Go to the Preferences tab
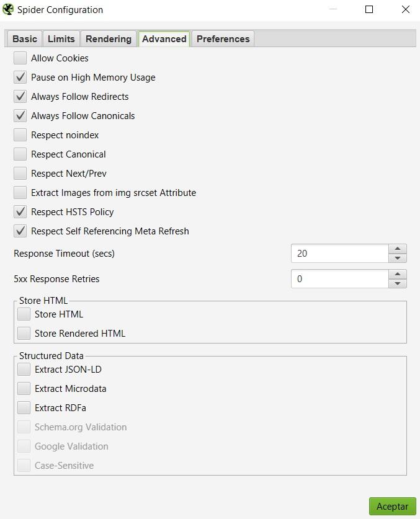 click(x=223, y=38)
